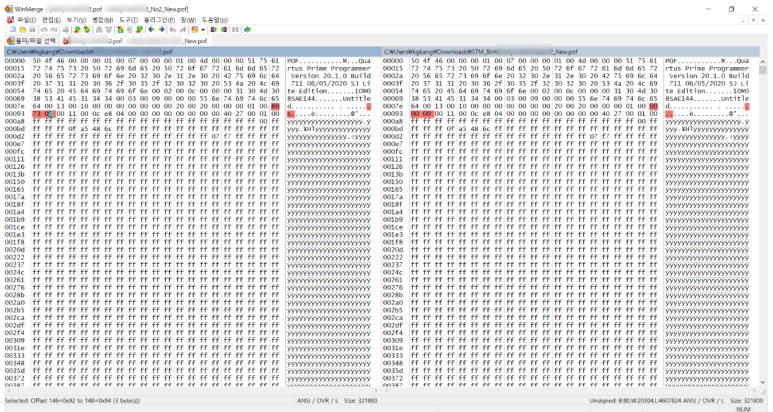773x412 pixels.
Task: Click the inner document restore button
Action: 753,20
